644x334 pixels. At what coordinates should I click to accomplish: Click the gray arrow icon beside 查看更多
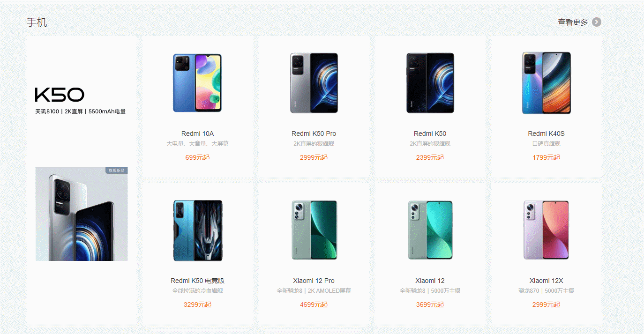click(597, 22)
